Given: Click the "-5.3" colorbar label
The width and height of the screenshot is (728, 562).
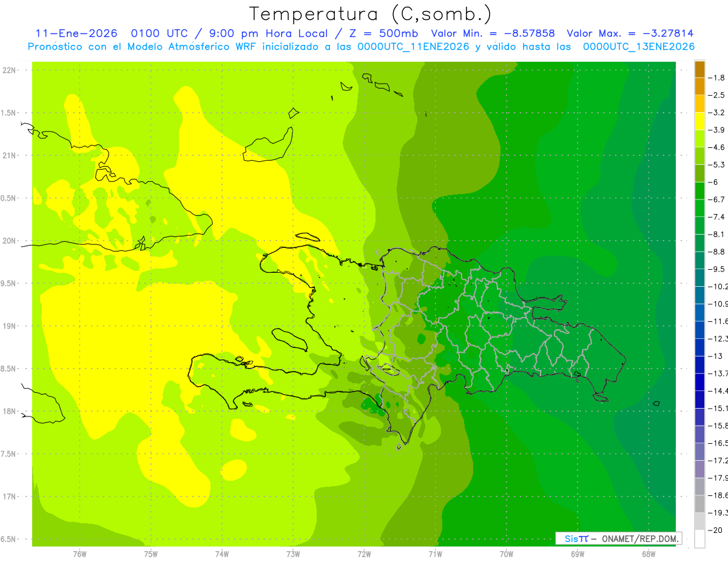Looking at the screenshot, I should [716, 164].
